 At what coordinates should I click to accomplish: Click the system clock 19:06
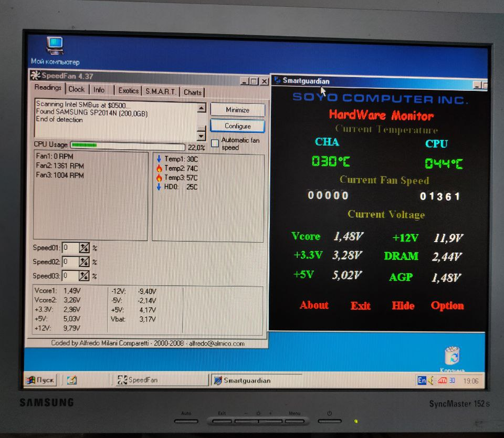click(x=470, y=381)
